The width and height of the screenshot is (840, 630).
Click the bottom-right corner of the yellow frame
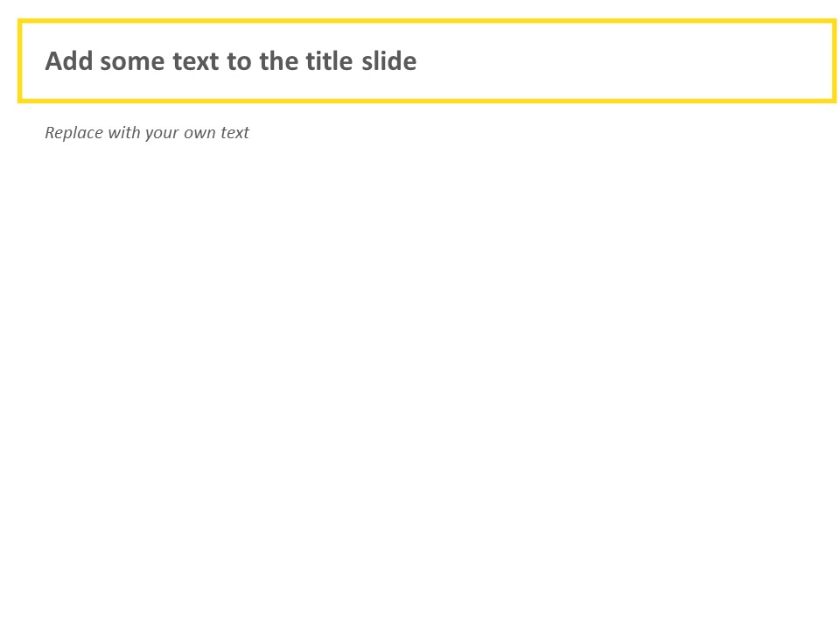click(x=834, y=100)
